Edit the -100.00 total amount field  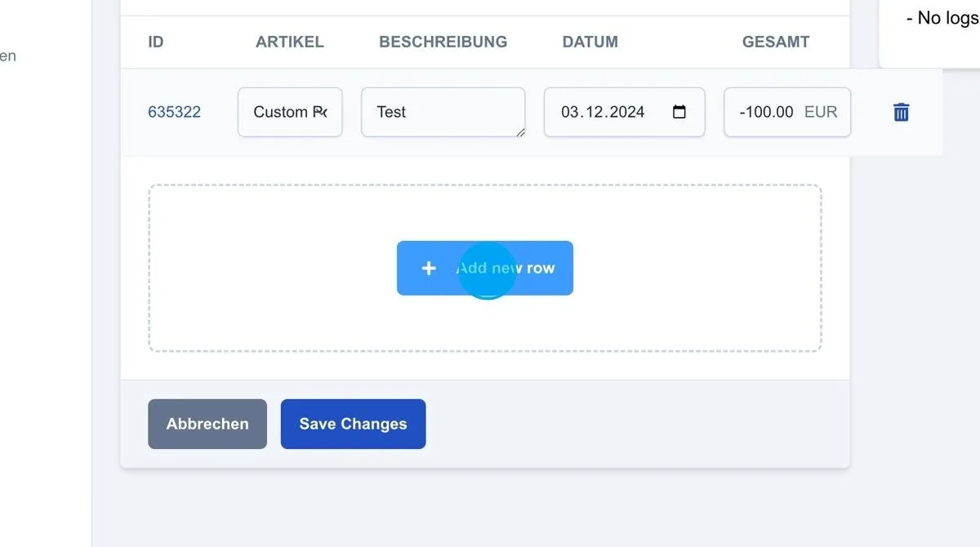(787, 112)
